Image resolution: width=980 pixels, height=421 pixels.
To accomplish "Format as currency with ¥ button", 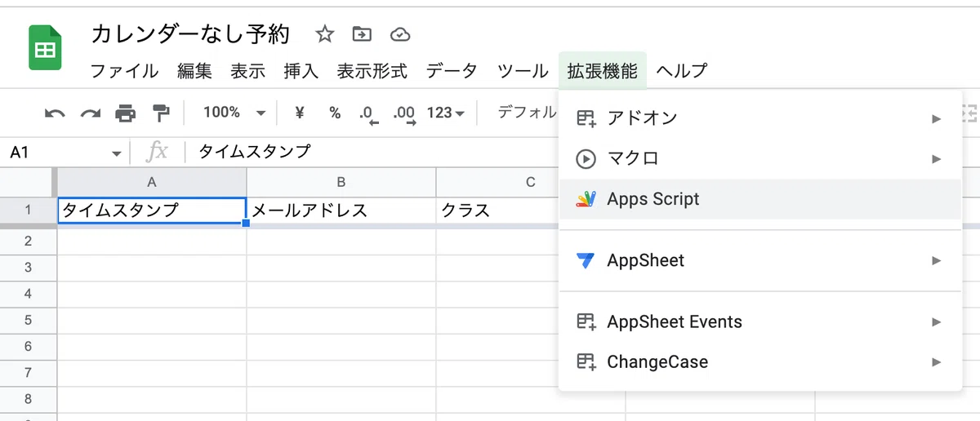I will [300, 113].
